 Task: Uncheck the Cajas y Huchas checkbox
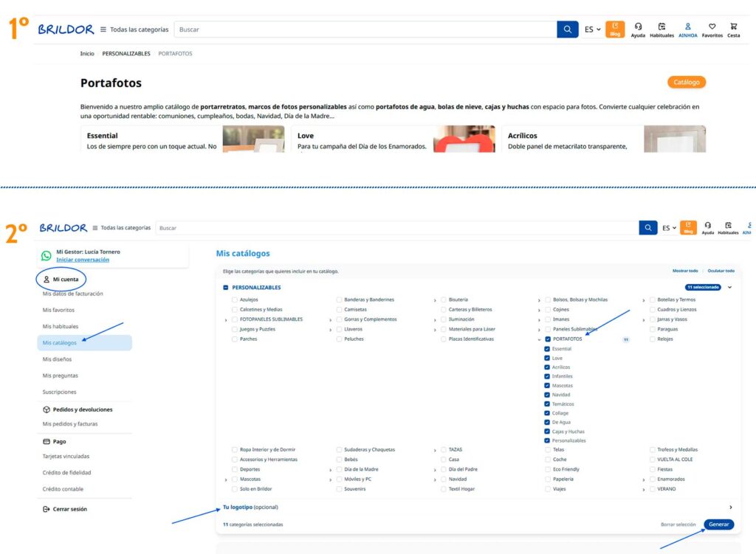(547, 431)
